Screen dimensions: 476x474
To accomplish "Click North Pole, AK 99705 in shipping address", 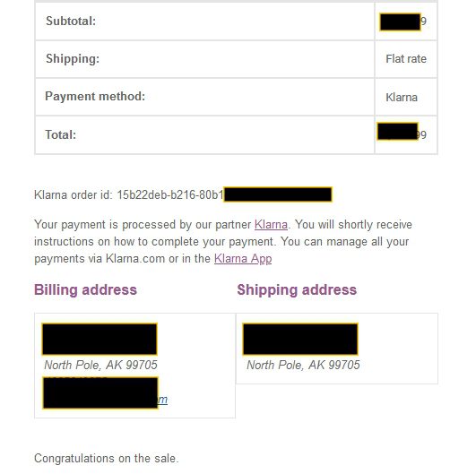I will click(303, 365).
